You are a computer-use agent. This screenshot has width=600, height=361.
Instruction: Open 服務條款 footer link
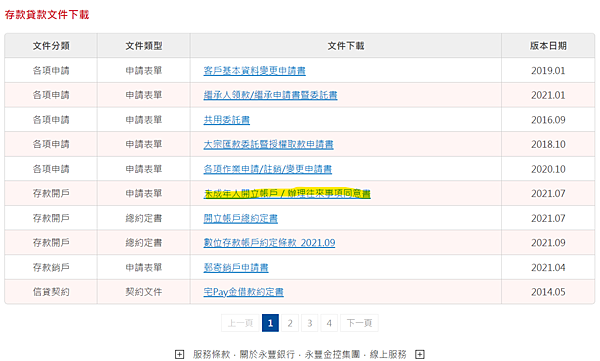(211, 354)
